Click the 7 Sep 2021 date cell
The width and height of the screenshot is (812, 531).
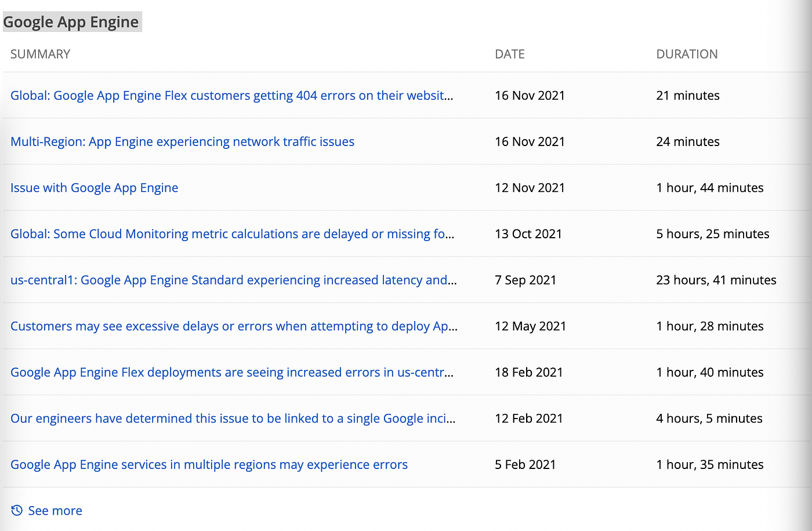[525, 280]
